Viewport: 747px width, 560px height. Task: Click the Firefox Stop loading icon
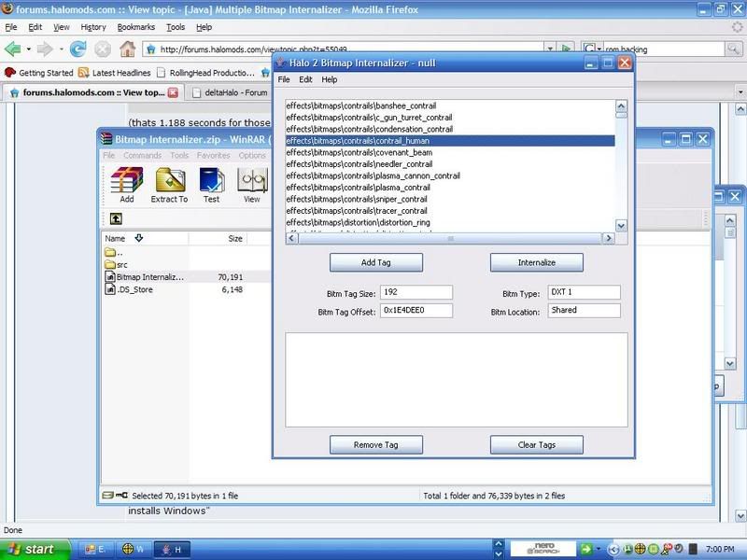(102, 49)
